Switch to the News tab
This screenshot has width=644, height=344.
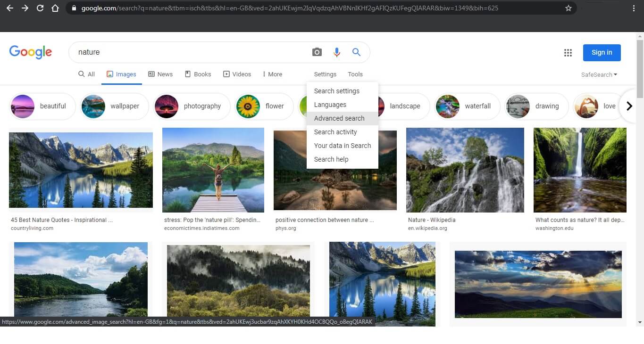click(x=160, y=74)
